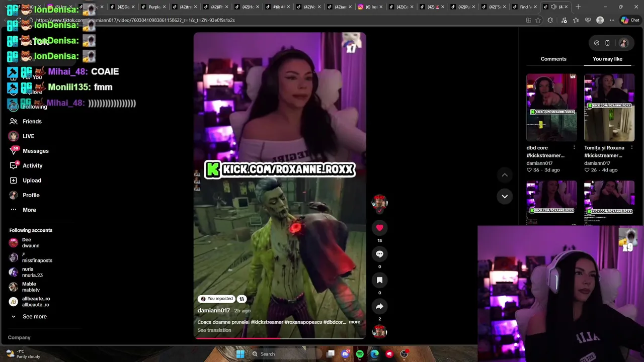Open allbeaute.ro followed account

click(x=30, y=302)
